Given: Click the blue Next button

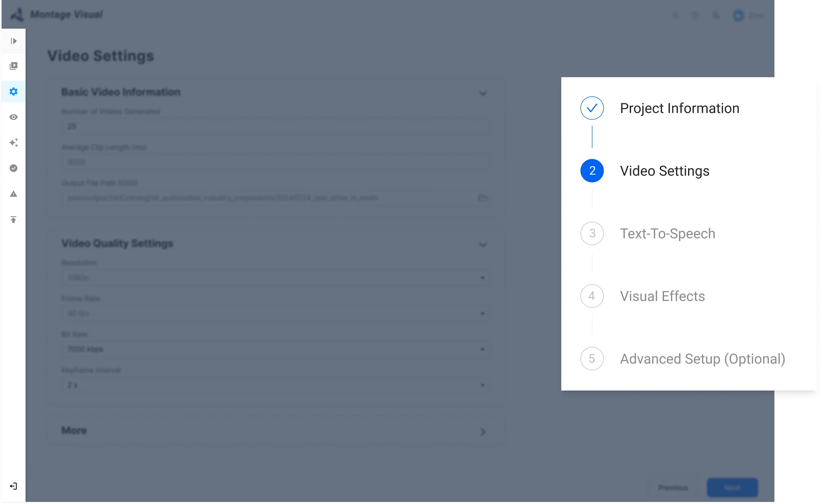Looking at the screenshot, I should tap(732, 488).
